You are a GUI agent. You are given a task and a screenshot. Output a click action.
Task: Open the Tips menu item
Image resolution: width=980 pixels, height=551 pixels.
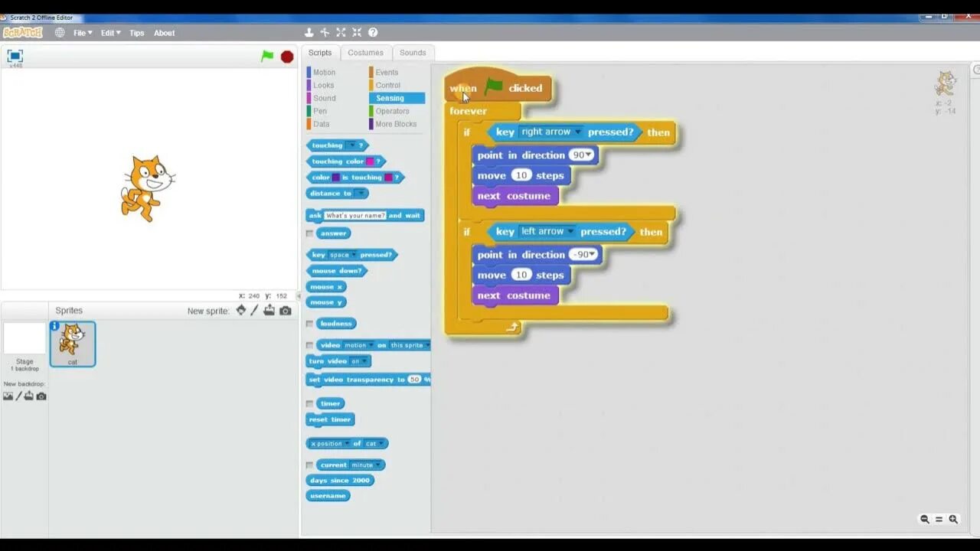tap(136, 33)
